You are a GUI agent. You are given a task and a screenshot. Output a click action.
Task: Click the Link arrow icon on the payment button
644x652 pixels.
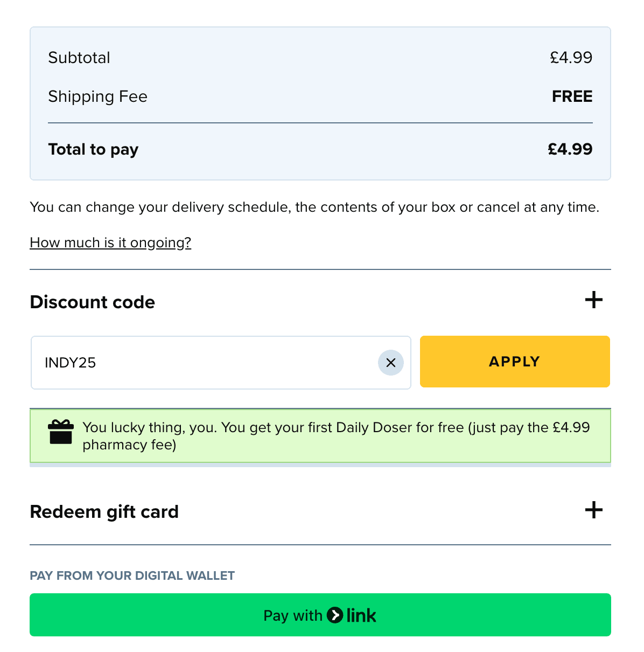[335, 615]
